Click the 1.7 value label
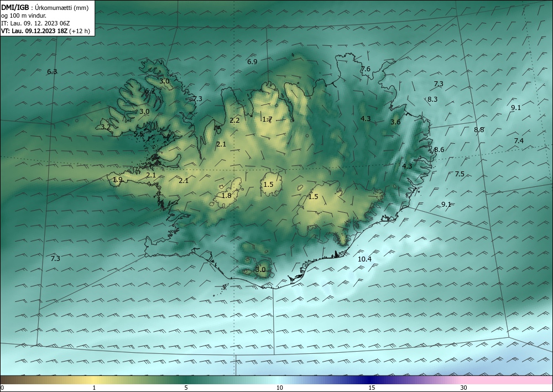This screenshot has height=392, width=553. (267, 119)
